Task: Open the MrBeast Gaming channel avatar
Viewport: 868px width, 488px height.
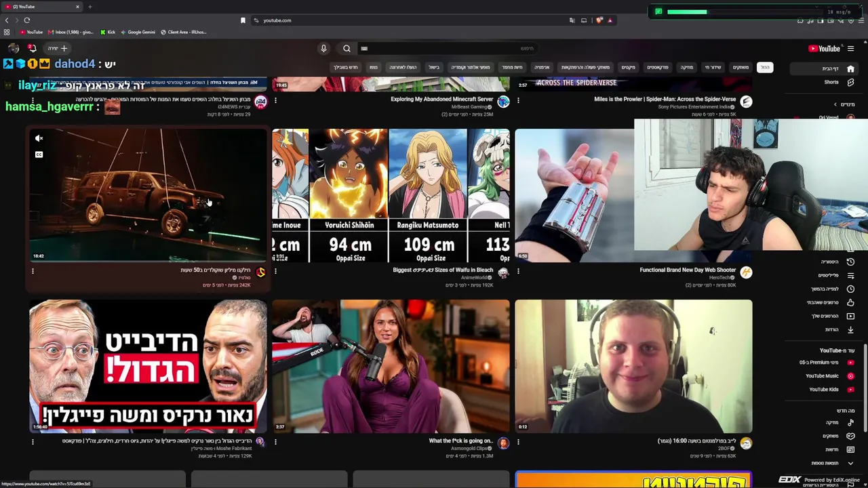Action: [x=503, y=102]
